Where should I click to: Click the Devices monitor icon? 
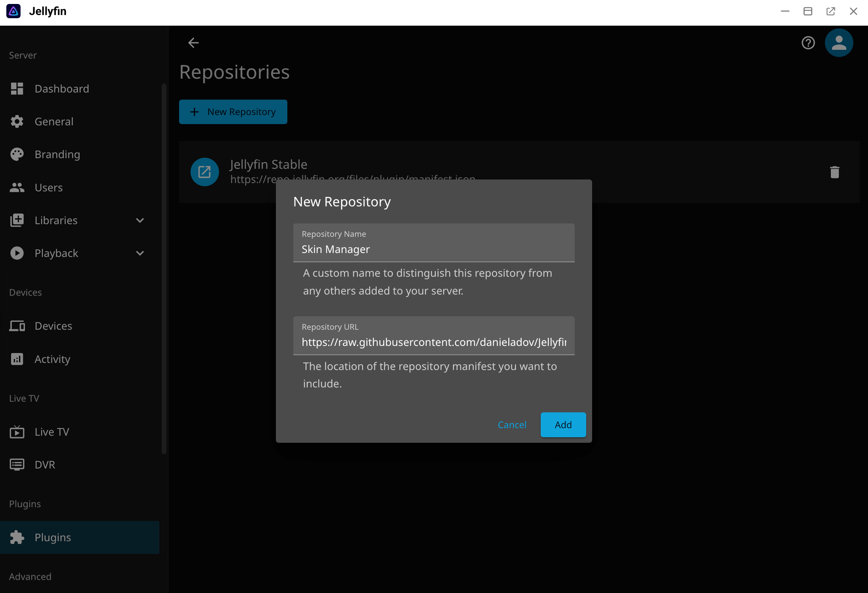(x=17, y=326)
